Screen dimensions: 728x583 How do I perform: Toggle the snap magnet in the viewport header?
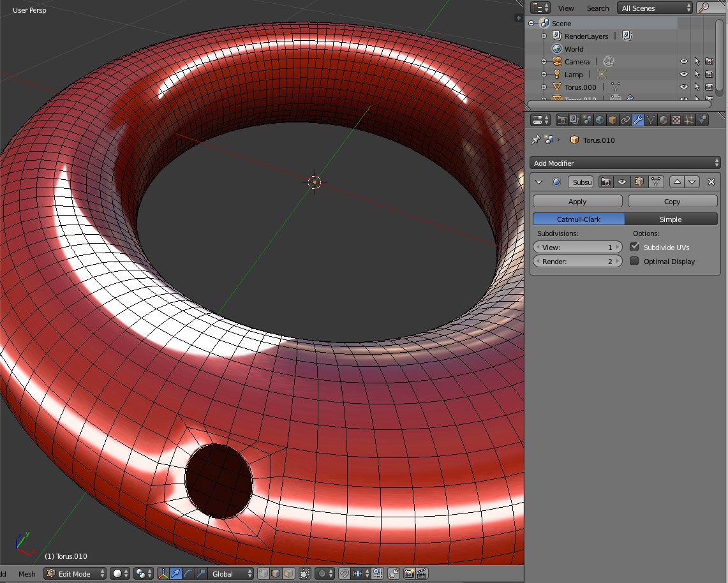click(344, 573)
